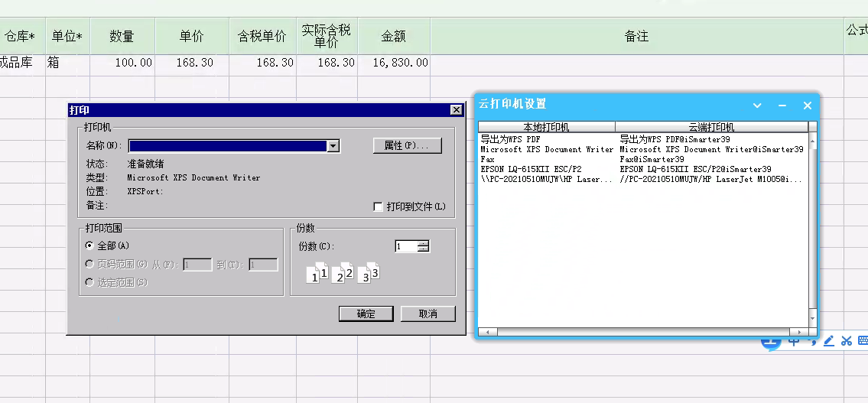Select the 成品库 warehouse cell

(22, 63)
